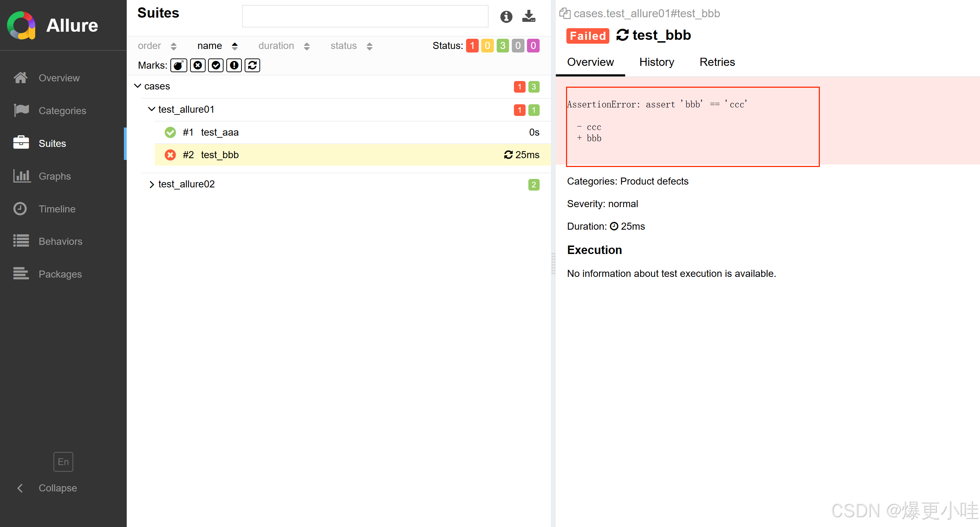Toggle passed status filter badge

click(503, 46)
